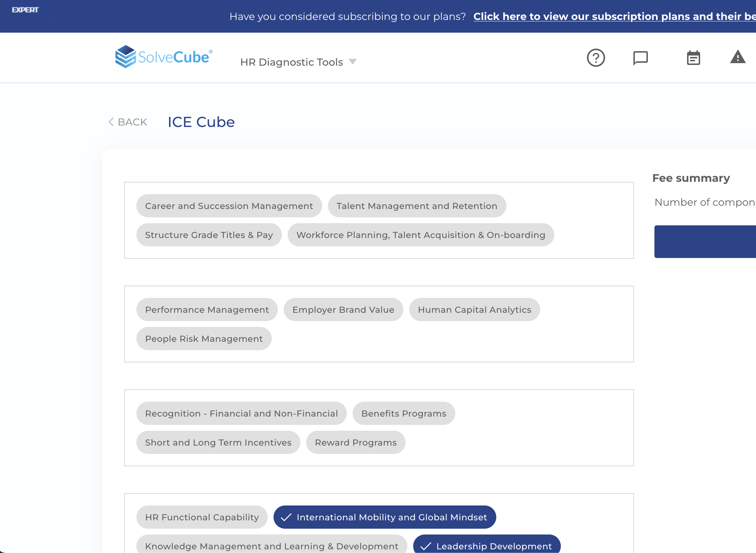
Task: Expand the HR Diagnostic Tools dropdown arrow
Action: pos(352,62)
